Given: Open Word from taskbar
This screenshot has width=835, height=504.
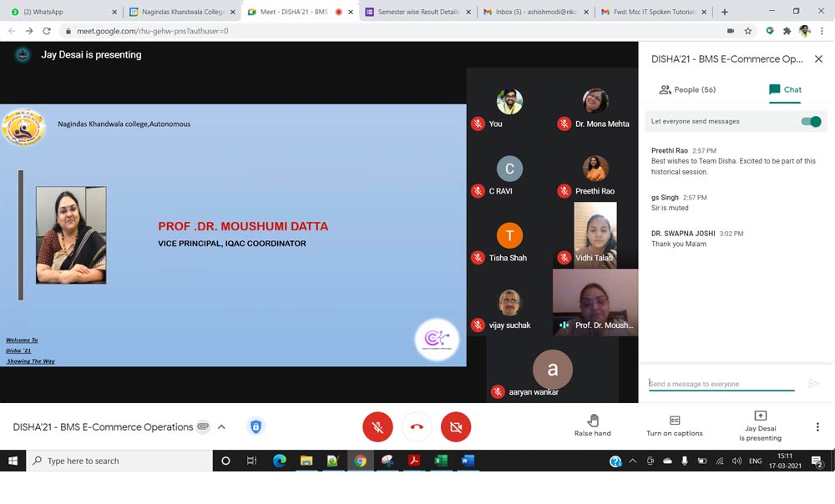Looking at the screenshot, I should (x=468, y=461).
